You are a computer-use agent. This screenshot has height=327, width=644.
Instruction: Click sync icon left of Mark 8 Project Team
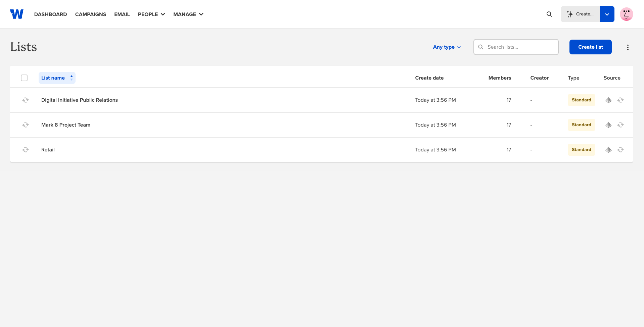tap(26, 125)
